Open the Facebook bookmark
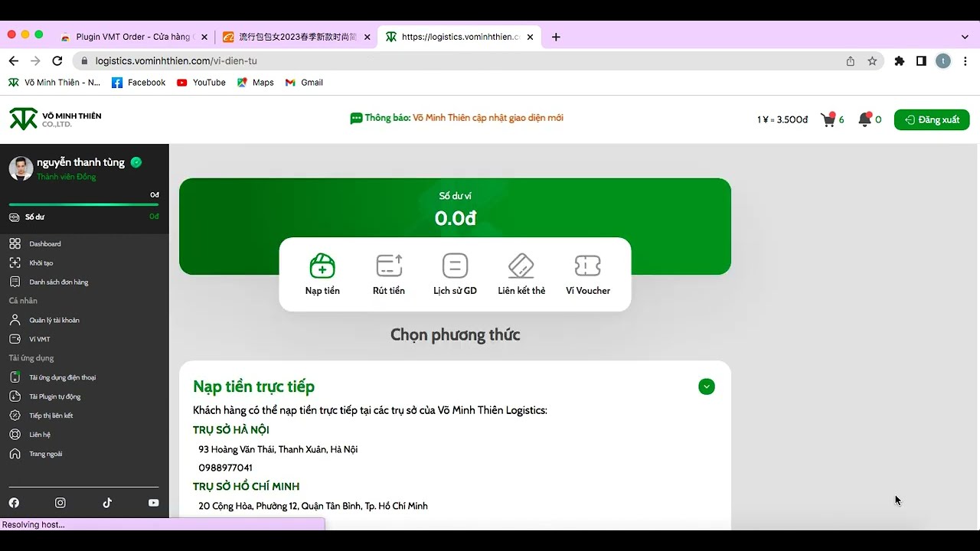Image resolution: width=980 pixels, height=551 pixels. 139,83
